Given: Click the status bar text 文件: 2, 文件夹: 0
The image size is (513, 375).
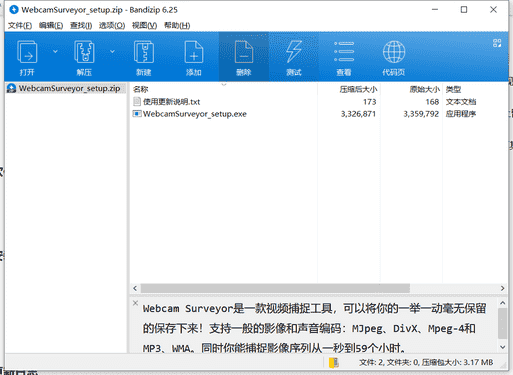Looking at the screenshot, I should point(389,362).
